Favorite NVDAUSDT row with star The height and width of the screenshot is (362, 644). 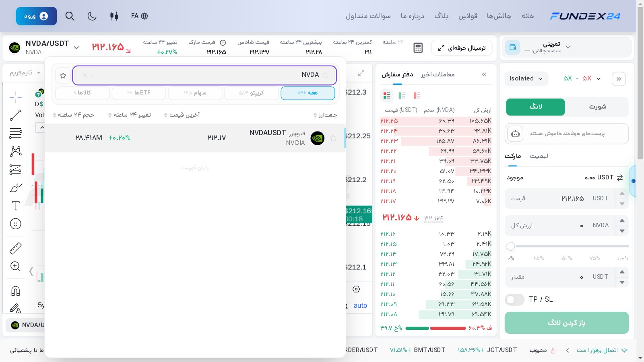coord(333,138)
